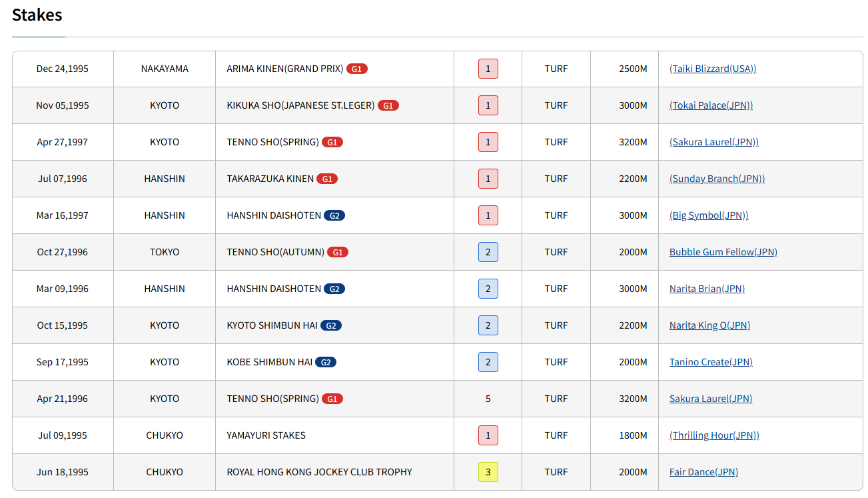Click the G1 badge beside Arima Kinen
Viewport: 868px width, 498px height.
tap(357, 69)
